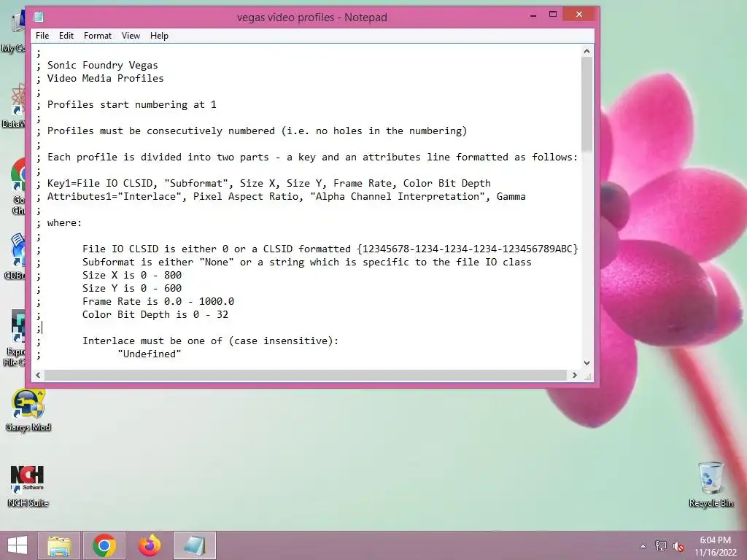Screen dimensions: 747x560
Task: Click line 'Size Y is 0 - 600'
Action: pos(132,288)
